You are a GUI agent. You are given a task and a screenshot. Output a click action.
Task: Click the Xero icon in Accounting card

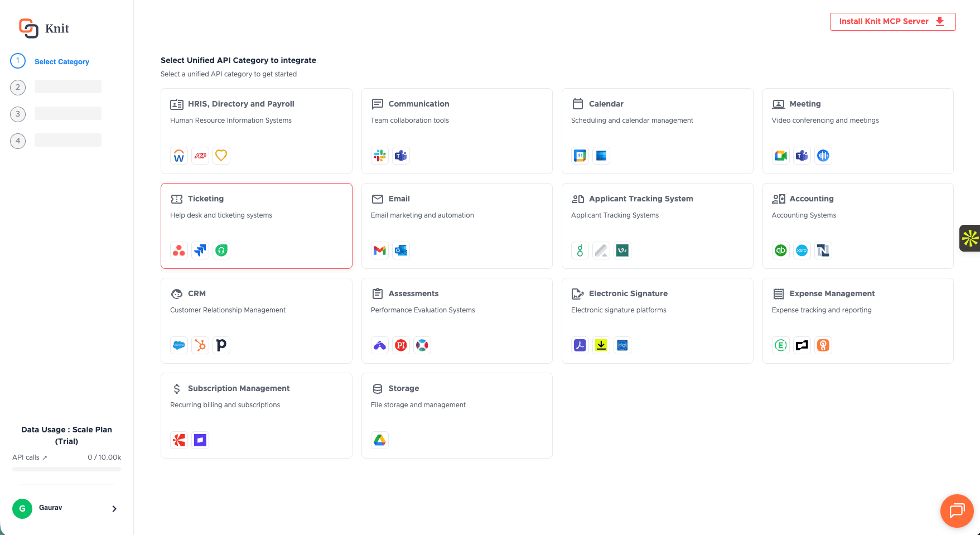coord(802,250)
